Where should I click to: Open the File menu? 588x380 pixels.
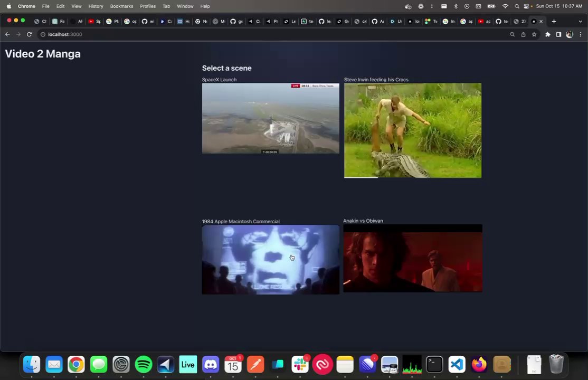tap(46, 6)
